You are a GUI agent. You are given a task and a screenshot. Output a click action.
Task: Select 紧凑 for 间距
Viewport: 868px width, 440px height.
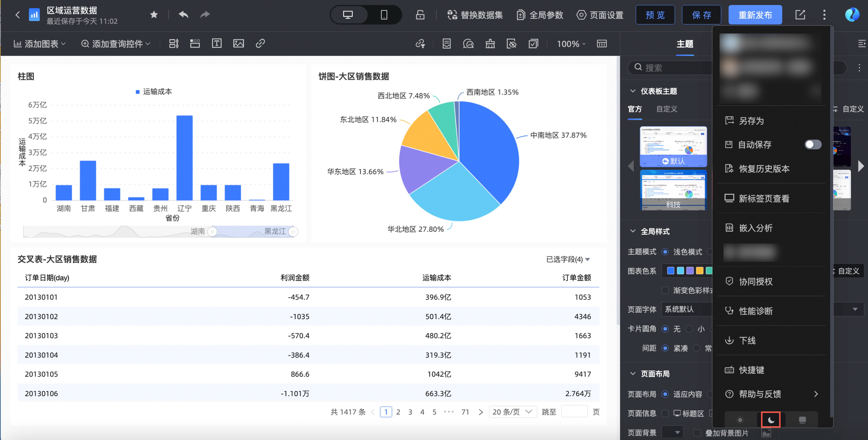(665, 348)
